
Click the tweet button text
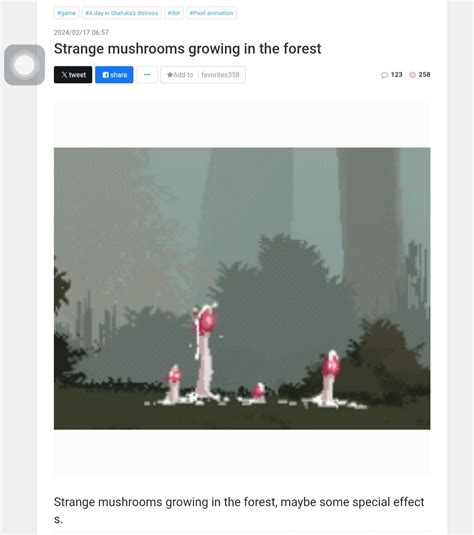click(x=77, y=75)
